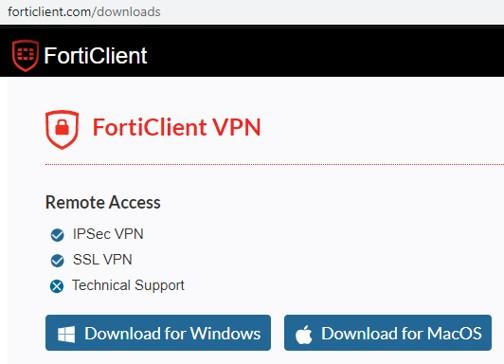Click the Technical Support feature label
Image resolution: width=504 pixels, height=364 pixels.
point(128,285)
